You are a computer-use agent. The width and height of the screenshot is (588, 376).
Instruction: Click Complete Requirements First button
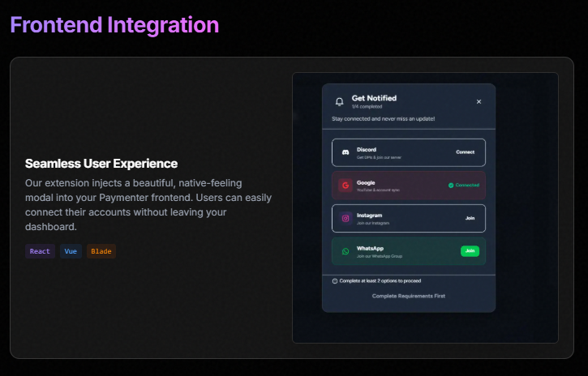[x=408, y=296]
